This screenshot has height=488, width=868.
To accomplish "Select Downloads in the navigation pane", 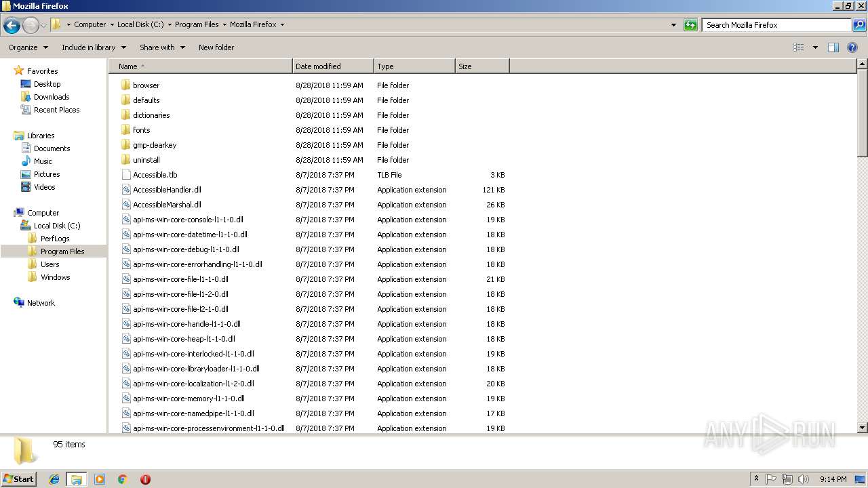I will click(x=52, y=97).
